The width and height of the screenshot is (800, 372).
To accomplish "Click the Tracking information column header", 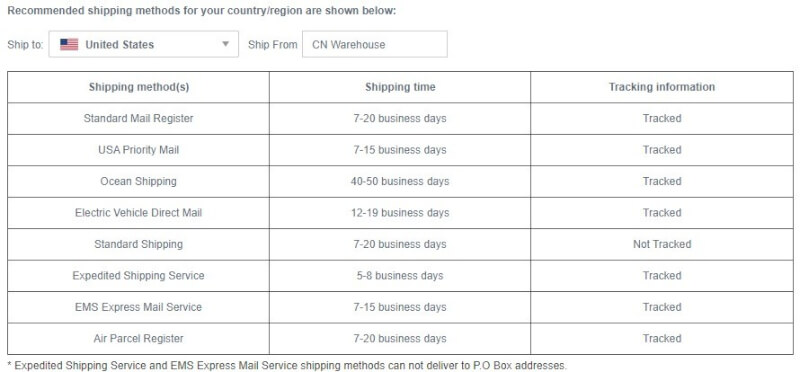I will (662, 87).
